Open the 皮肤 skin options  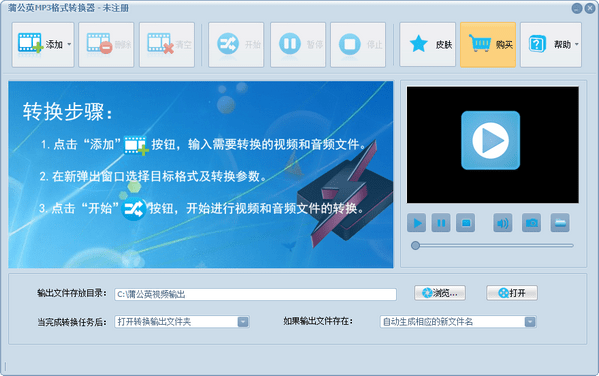tap(427, 45)
